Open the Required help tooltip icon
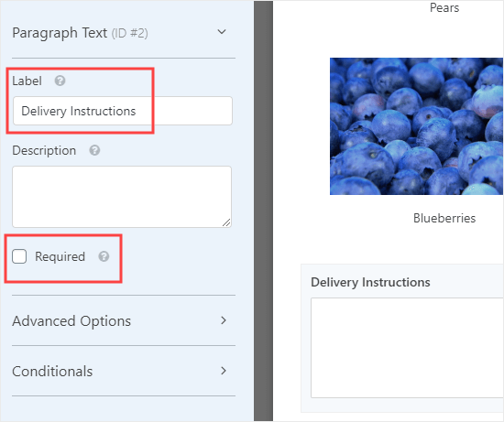The image size is (504, 422). (x=104, y=256)
